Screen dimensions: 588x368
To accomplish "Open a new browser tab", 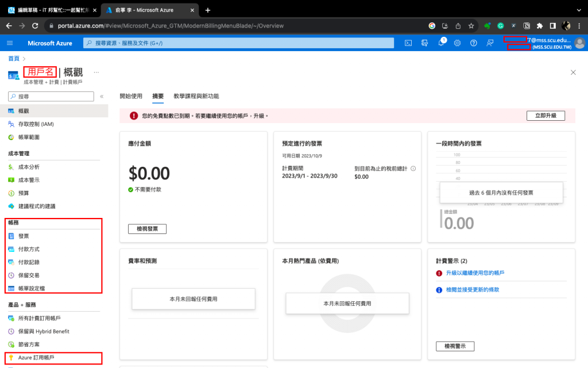I will (208, 10).
